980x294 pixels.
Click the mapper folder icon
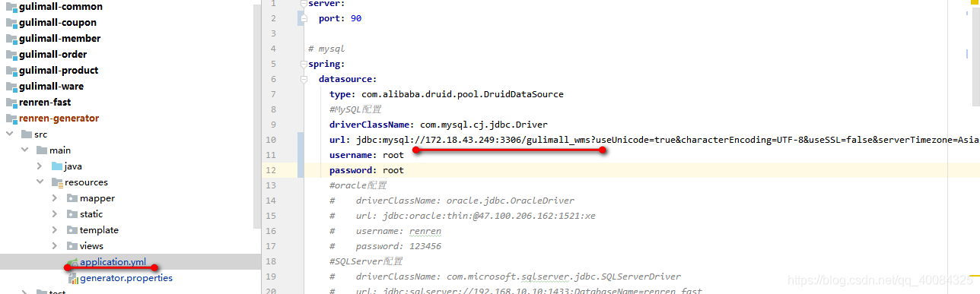point(72,198)
